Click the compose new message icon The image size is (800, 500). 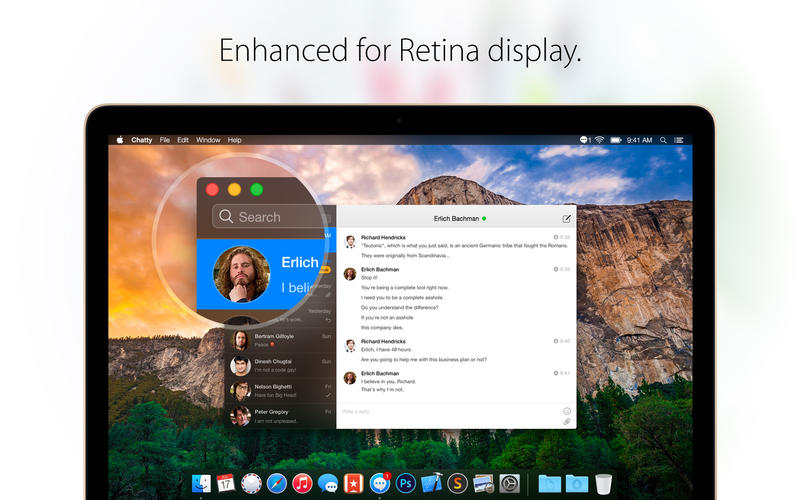566,219
